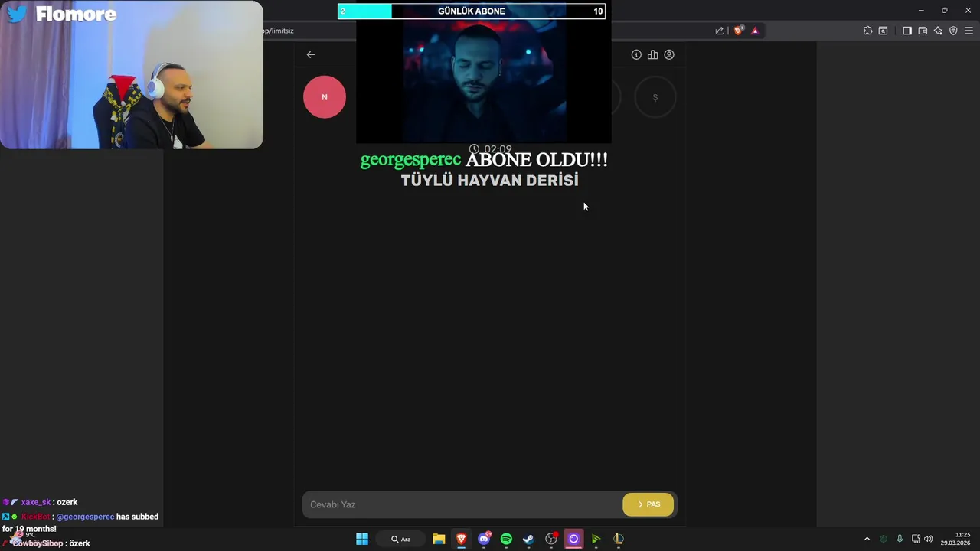Click the subscriber alert video thumbnail
Viewport: 980px width, 551px height.
(x=484, y=81)
